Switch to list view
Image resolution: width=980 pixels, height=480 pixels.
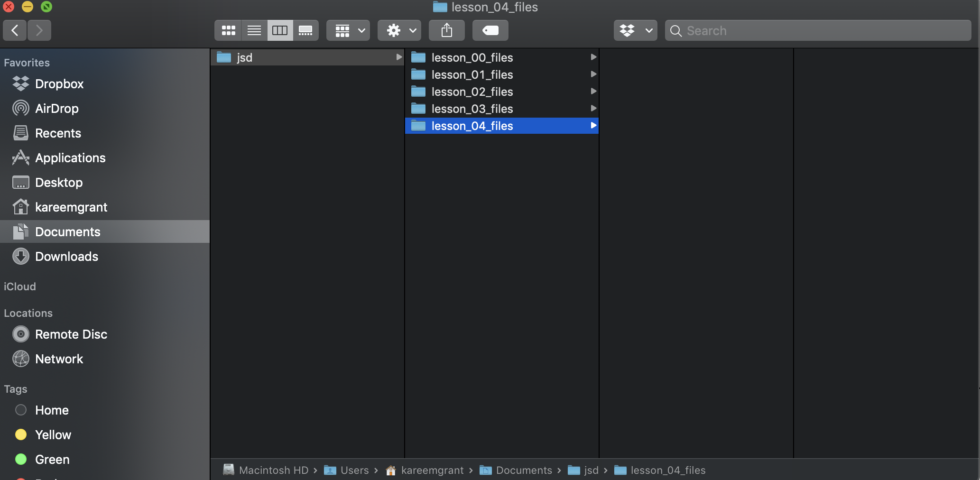(254, 31)
